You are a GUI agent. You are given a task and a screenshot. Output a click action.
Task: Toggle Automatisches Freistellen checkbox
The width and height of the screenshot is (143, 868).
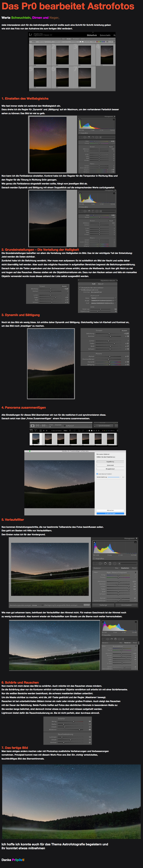coord(97,474)
